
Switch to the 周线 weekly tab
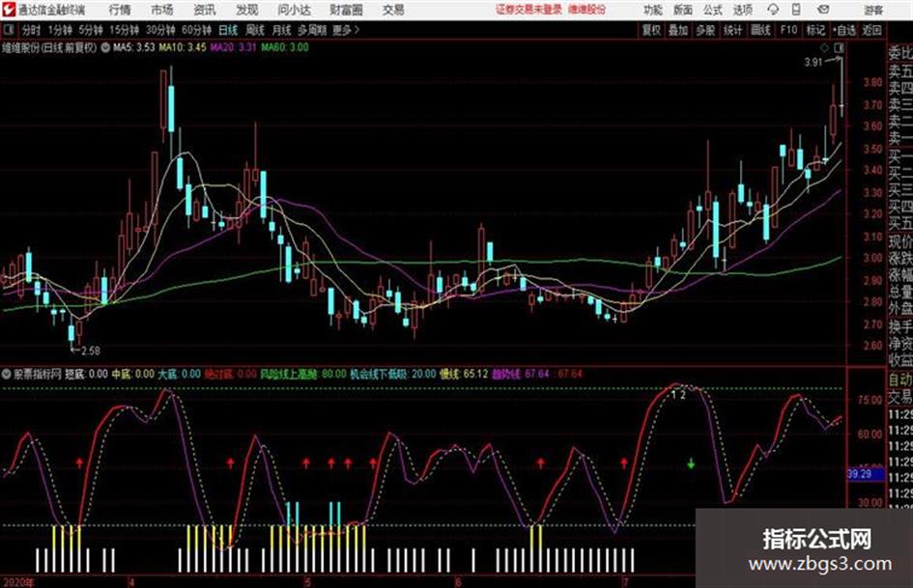coord(255,30)
